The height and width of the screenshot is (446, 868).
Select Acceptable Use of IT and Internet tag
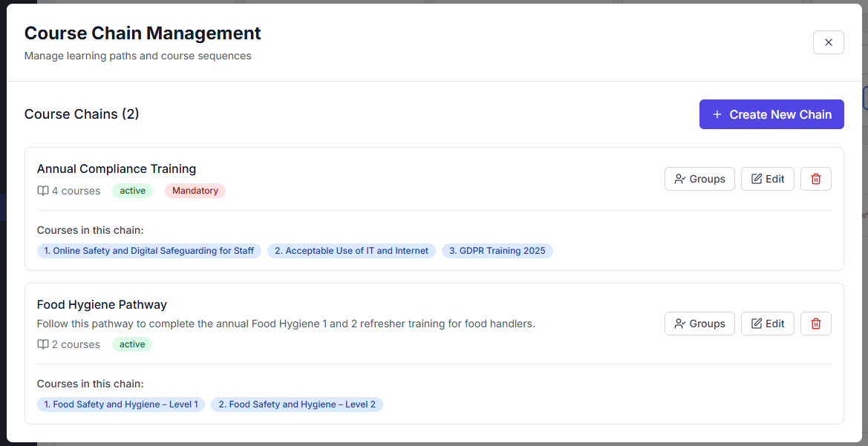(x=351, y=251)
